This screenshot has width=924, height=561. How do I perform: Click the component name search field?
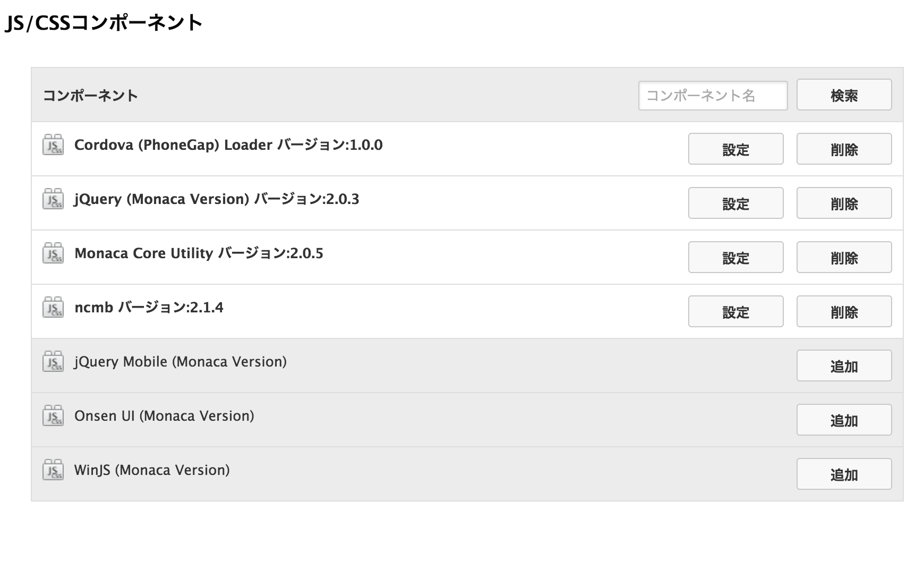point(713,95)
